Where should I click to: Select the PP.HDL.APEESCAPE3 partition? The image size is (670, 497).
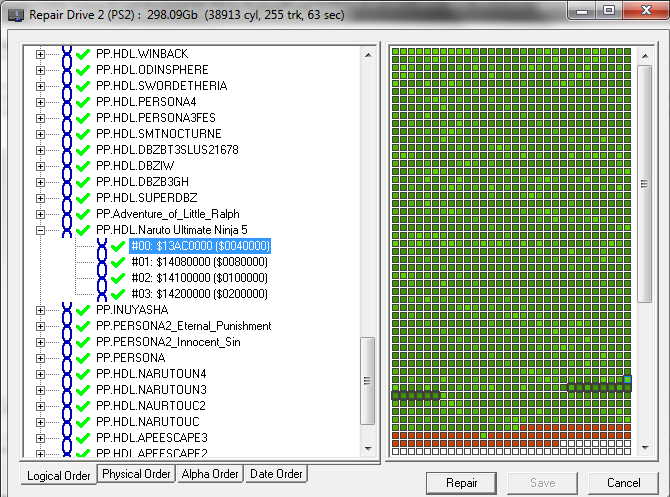pos(152,438)
